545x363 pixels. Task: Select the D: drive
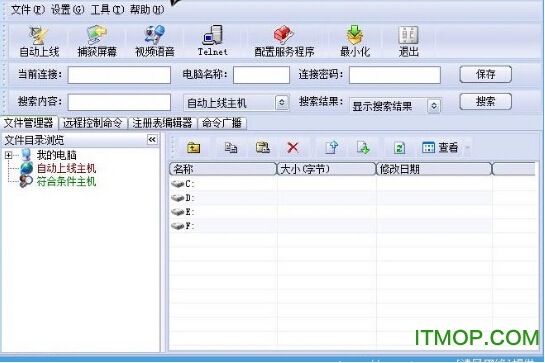183,198
